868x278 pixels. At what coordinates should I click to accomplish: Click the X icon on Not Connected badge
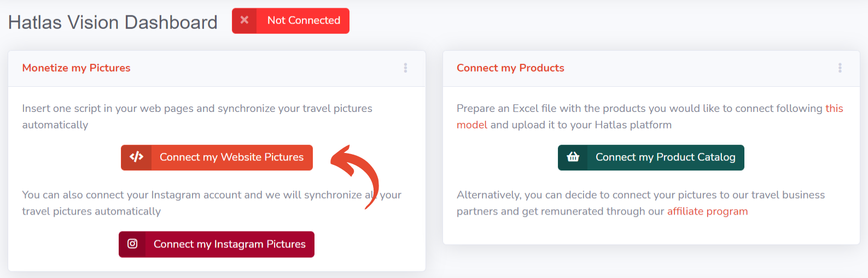click(x=244, y=20)
